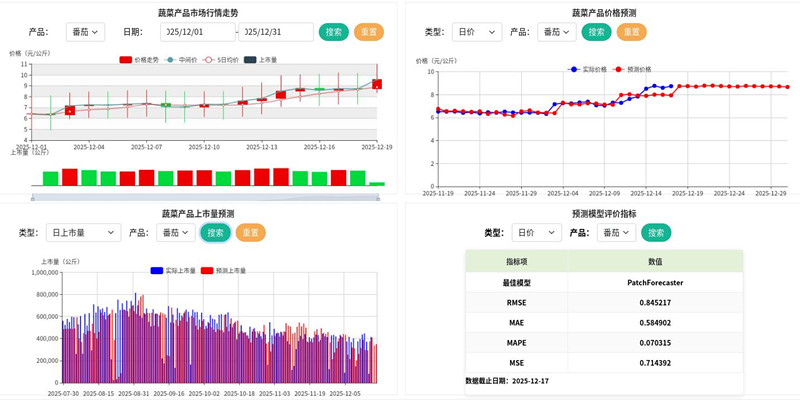Toggle the 价格走势 legend in market chart
This screenshot has width=800, height=400.
click(126, 59)
